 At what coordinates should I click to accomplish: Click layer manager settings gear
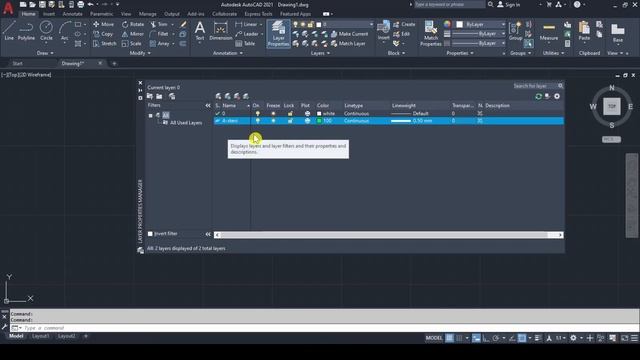(x=557, y=96)
